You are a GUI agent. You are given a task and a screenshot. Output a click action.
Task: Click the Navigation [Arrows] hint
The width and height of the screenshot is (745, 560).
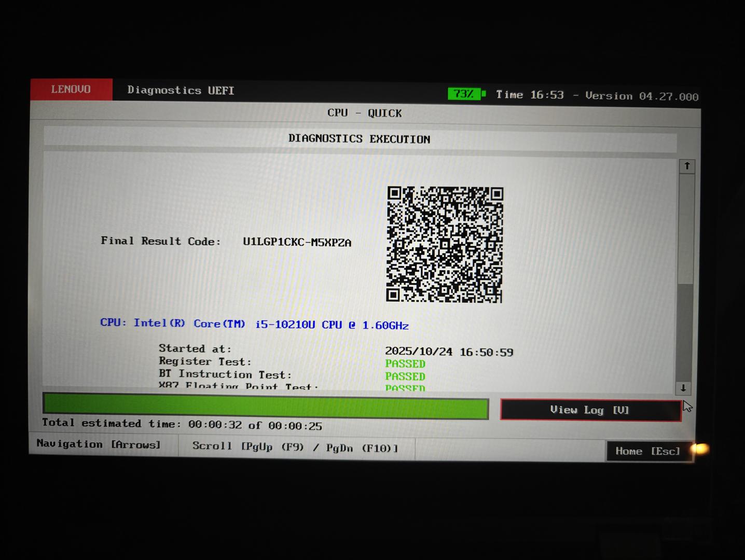point(99,444)
